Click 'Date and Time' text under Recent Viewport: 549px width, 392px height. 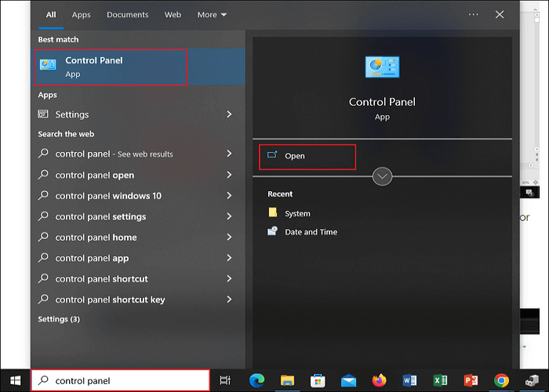coord(311,232)
